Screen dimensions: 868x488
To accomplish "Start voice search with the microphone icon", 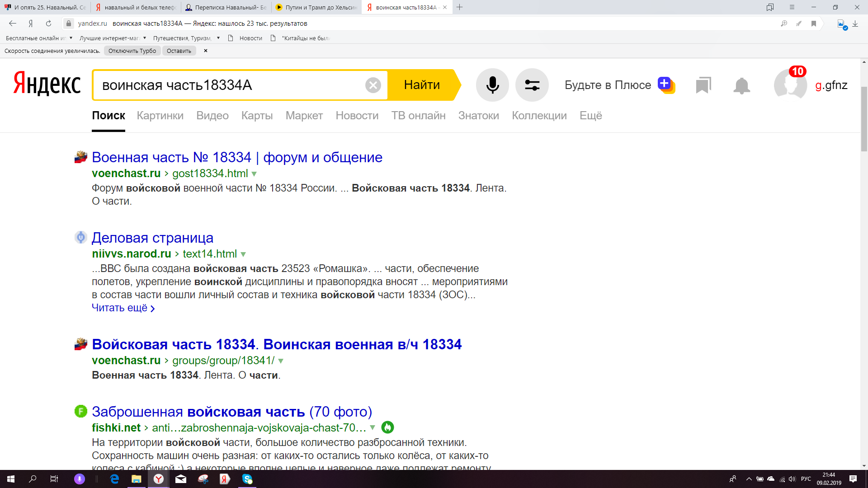I will [x=492, y=85].
